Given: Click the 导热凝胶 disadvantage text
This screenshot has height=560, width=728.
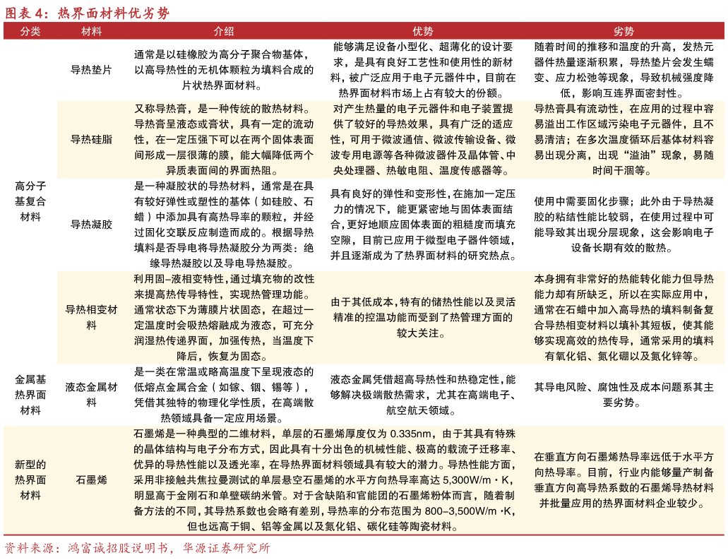Looking at the screenshot, I should point(623,225).
